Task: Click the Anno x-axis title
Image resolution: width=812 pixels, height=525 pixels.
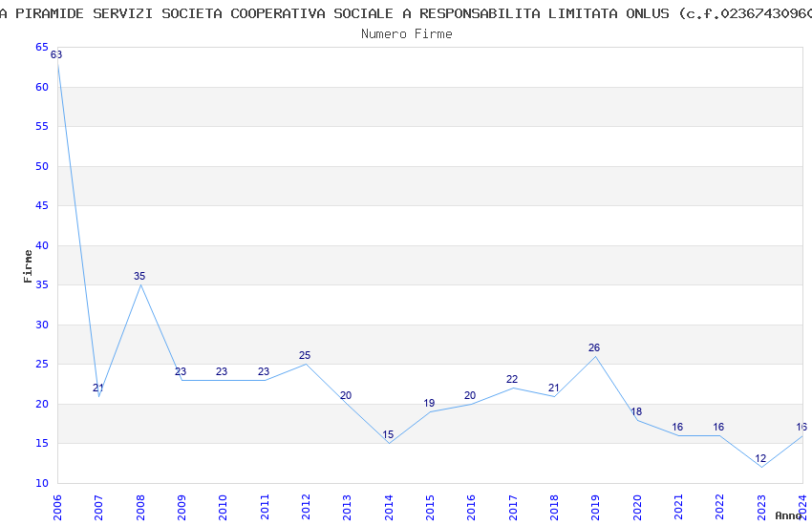Action: tap(788, 515)
